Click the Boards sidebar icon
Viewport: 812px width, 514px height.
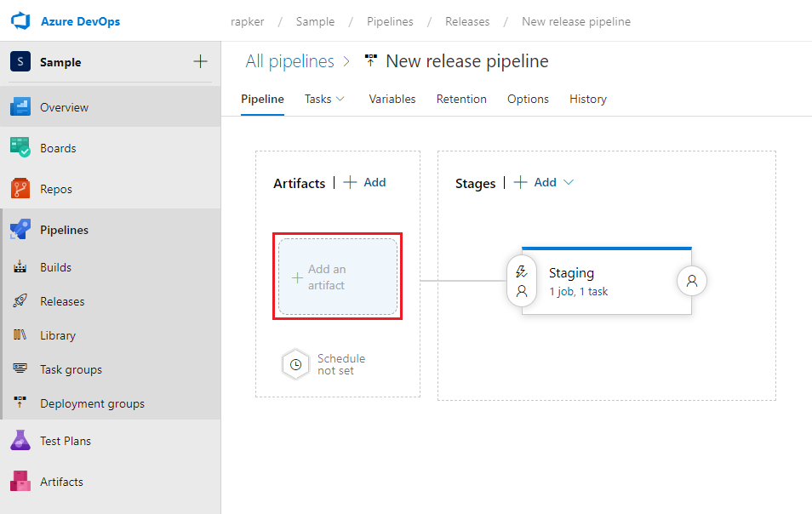(20, 147)
